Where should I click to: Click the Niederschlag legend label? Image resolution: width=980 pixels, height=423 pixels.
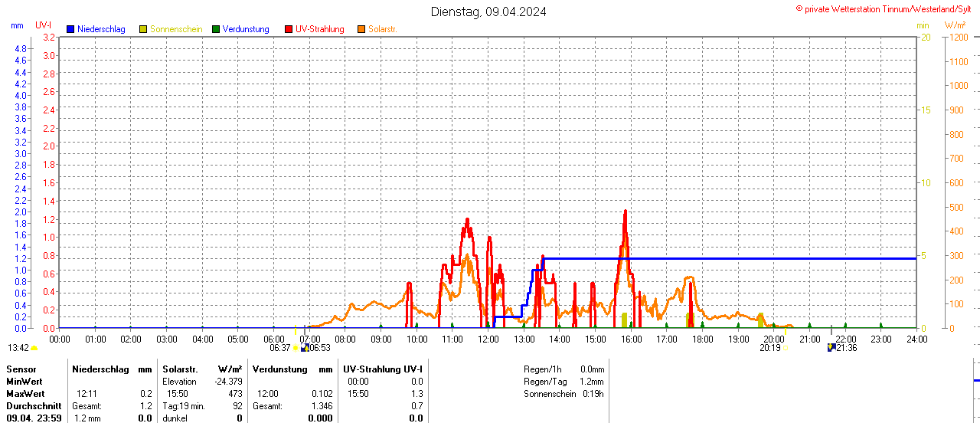(x=101, y=29)
